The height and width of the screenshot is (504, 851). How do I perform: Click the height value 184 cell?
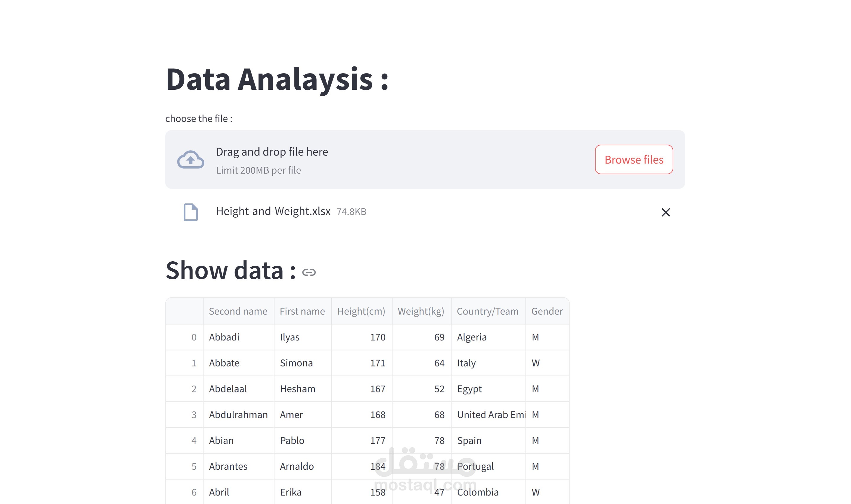pyautogui.click(x=362, y=466)
